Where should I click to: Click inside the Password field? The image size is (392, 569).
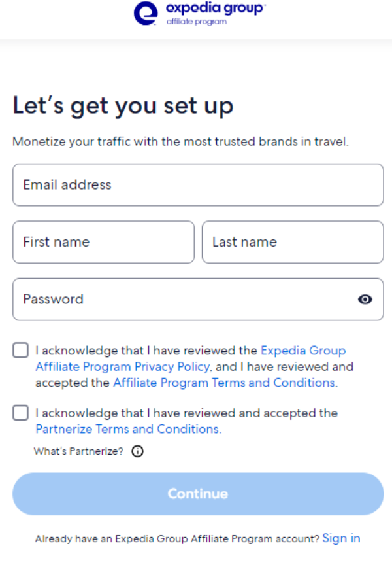coord(163,299)
